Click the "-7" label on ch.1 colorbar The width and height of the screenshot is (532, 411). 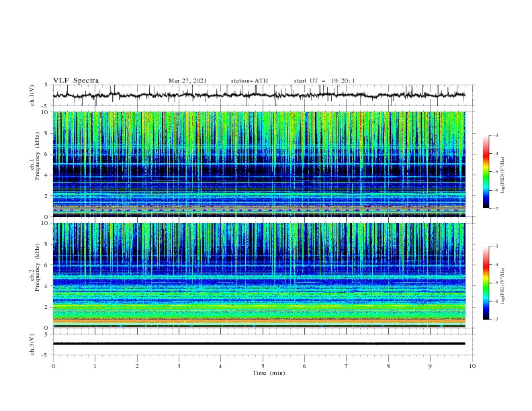495,208
